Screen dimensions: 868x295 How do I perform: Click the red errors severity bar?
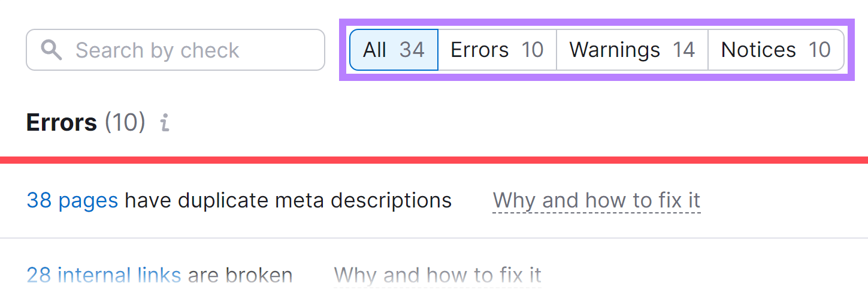434,160
